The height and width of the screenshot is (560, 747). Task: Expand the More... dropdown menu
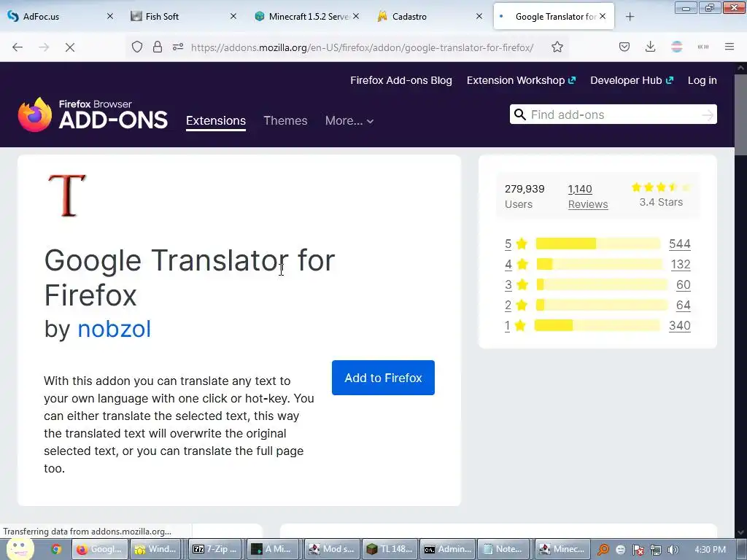coord(349,120)
